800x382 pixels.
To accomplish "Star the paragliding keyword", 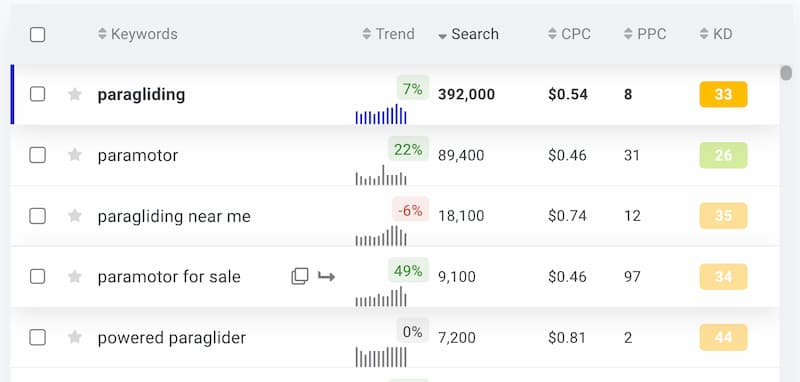I will point(75,94).
